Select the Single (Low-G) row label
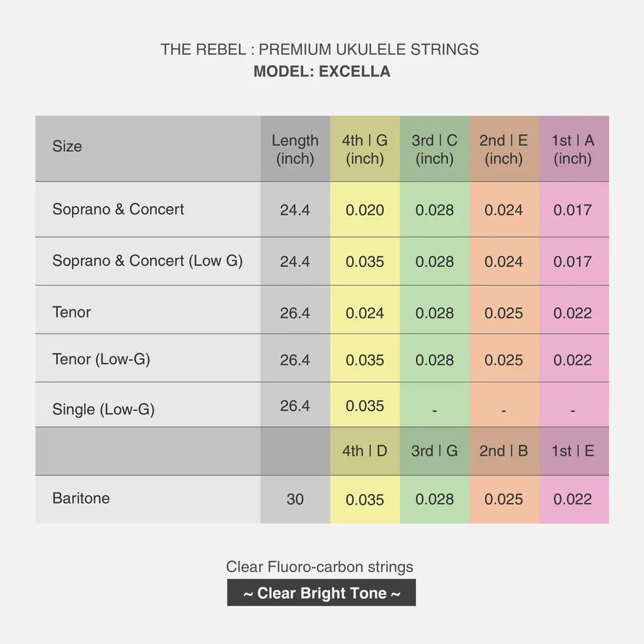644x644 pixels. pyautogui.click(x=103, y=409)
